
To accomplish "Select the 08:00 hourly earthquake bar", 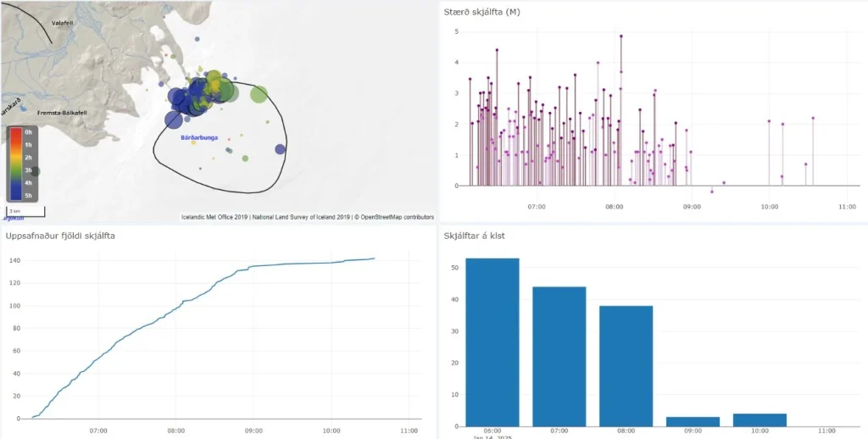I will 626,366.
